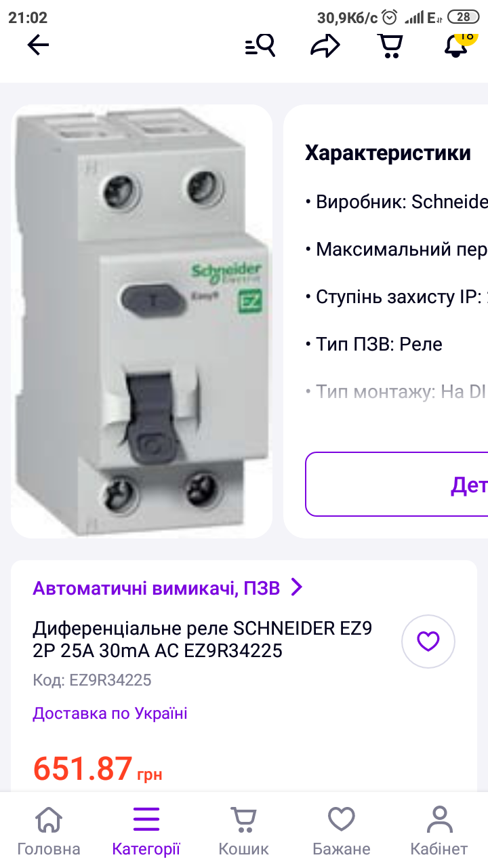Select the product title Диференціальне реле SCHNEIDER
The width and height of the screenshot is (488, 868).
click(x=203, y=639)
